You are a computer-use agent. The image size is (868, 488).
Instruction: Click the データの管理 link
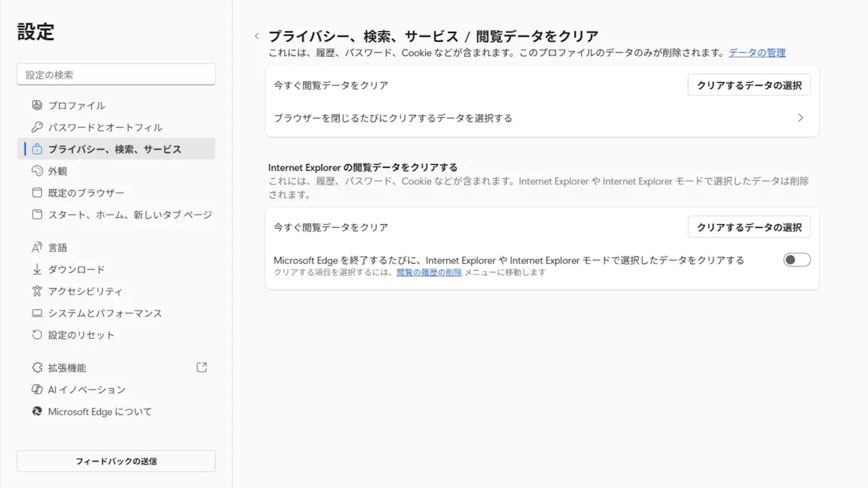point(757,53)
